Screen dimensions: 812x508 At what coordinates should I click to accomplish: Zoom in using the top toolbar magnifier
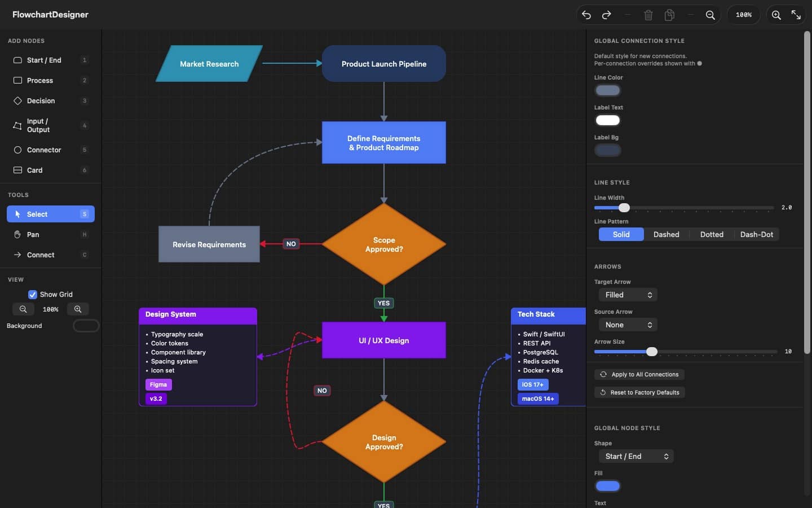tap(776, 15)
